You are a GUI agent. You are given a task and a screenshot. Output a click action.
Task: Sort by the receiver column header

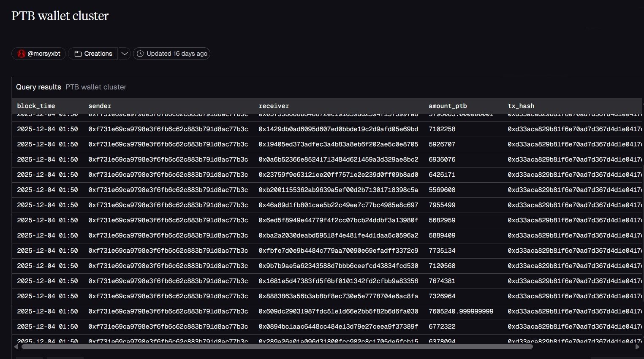point(274,106)
